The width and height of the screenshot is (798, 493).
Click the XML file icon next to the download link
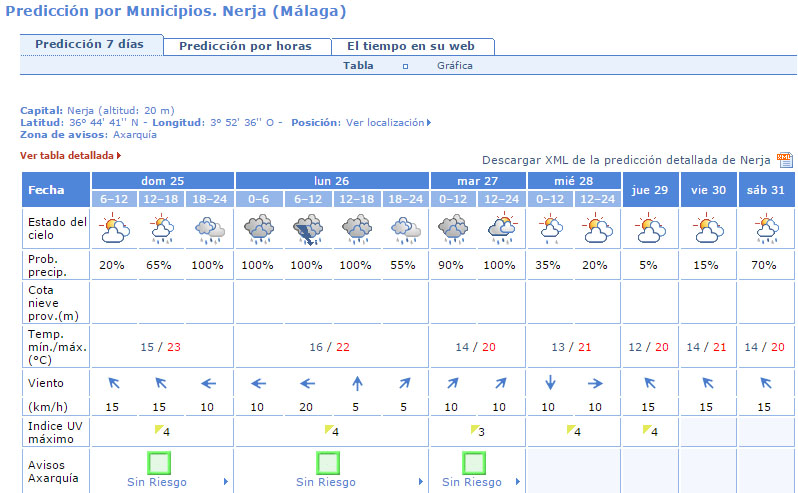click(784, 160)
